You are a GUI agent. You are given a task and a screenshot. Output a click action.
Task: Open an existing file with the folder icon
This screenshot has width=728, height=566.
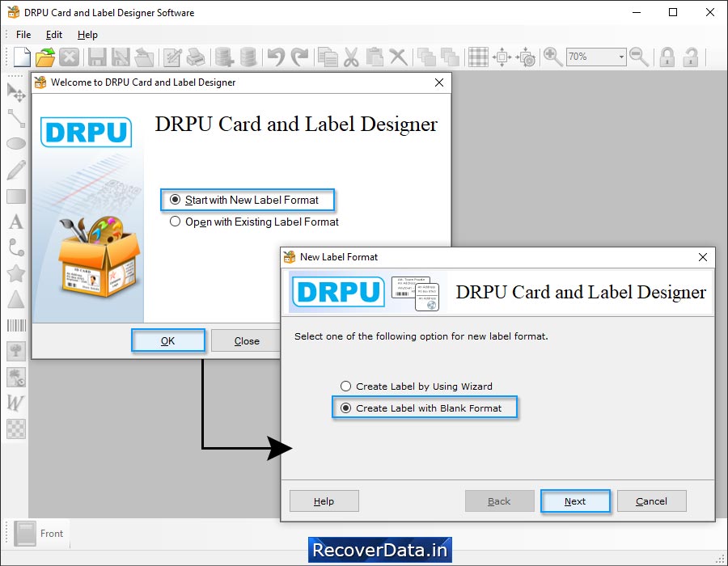45,57
